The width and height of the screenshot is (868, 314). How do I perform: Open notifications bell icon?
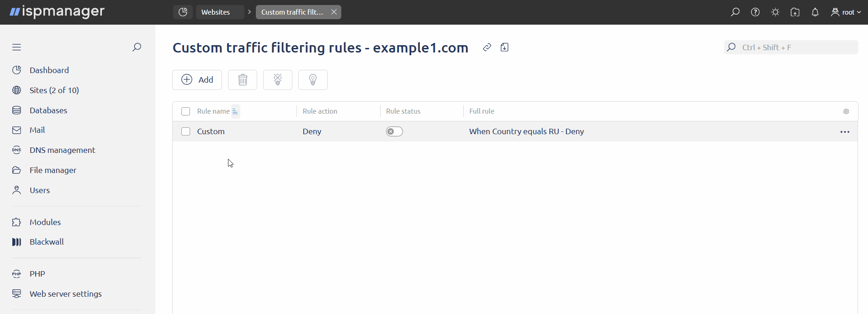pyautogui.click(x=815, y=12)
